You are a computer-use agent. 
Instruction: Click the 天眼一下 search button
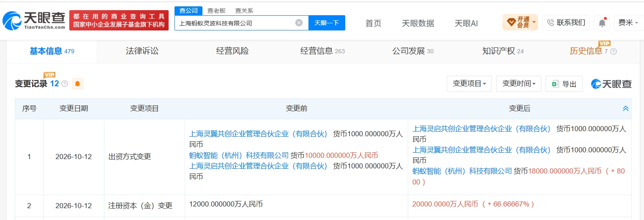coord(327,23)
